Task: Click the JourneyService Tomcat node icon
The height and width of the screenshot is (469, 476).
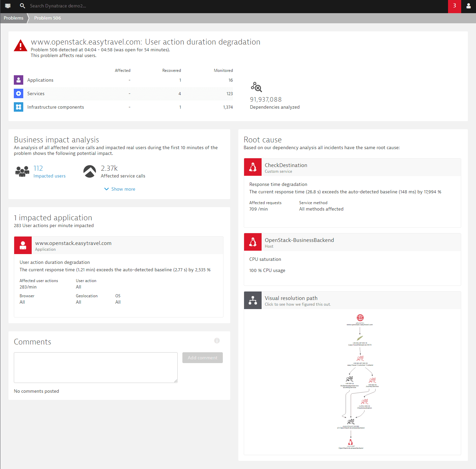Action: [x=372, y=380]
